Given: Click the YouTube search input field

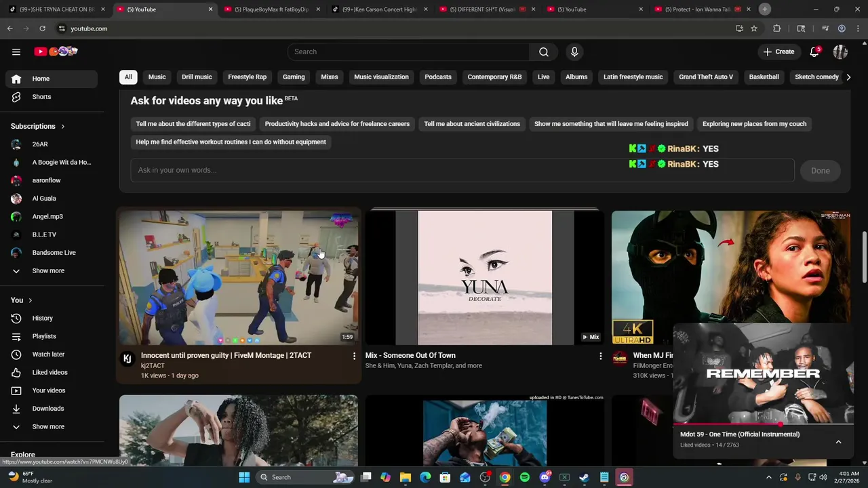Looking at the screenshot, I should [409, 52].
